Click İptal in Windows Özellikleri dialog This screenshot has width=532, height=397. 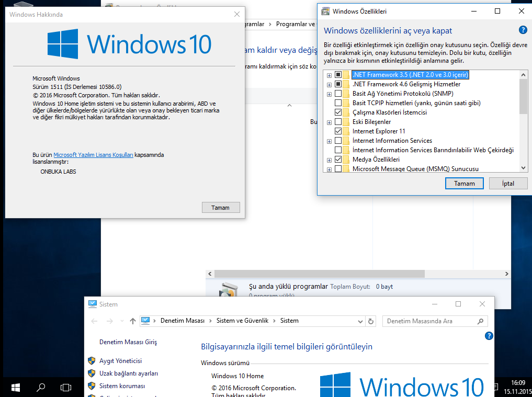508,184
